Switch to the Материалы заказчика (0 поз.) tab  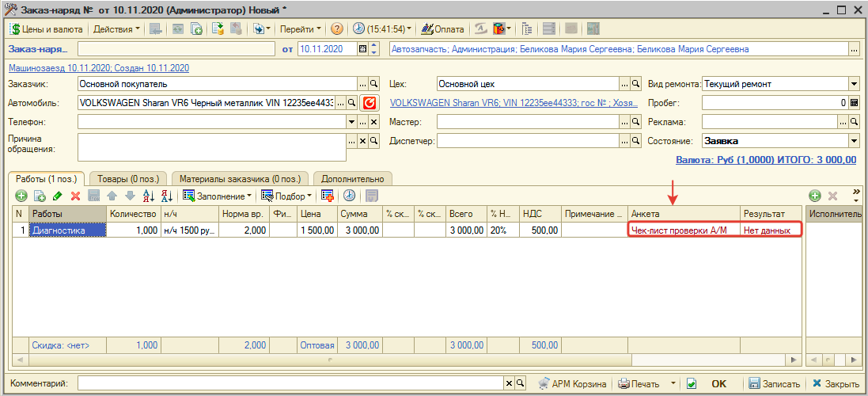click(240, 179)
